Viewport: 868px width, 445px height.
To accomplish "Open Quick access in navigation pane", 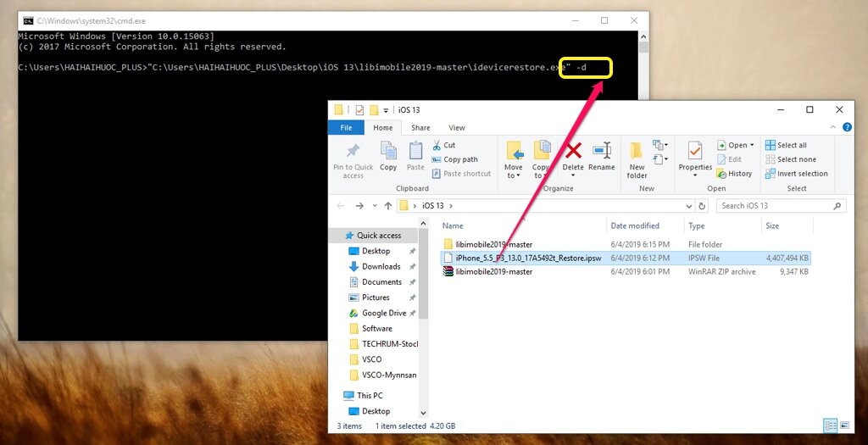I will (379, 236).
